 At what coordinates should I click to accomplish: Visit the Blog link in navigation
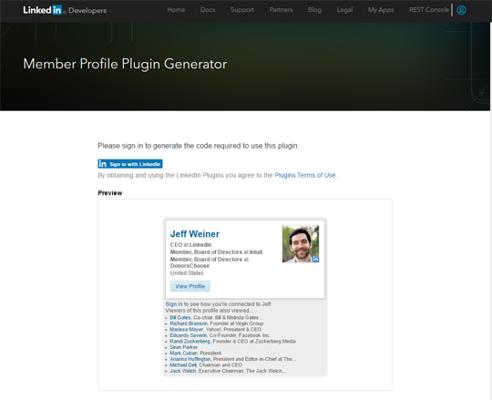(315, 10)
